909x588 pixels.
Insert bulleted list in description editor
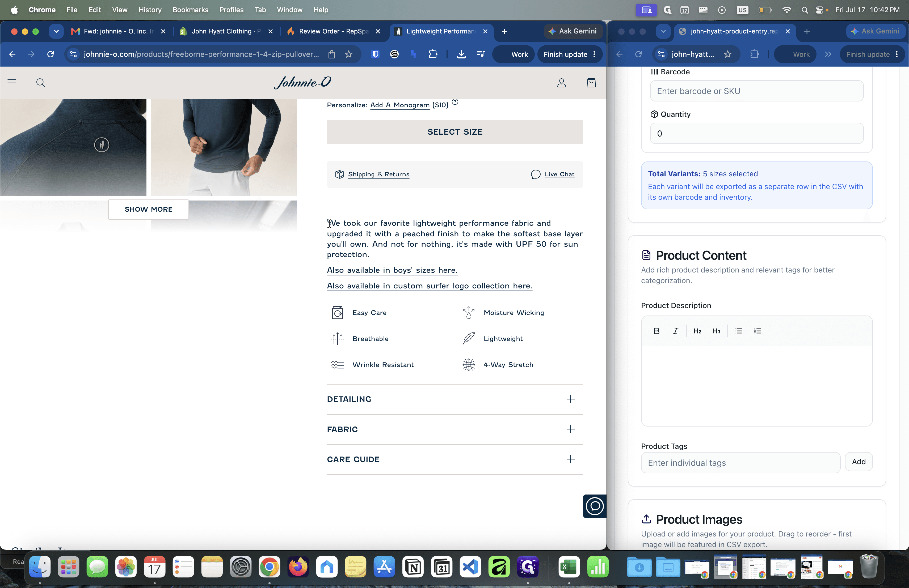(x=738, y=331)
